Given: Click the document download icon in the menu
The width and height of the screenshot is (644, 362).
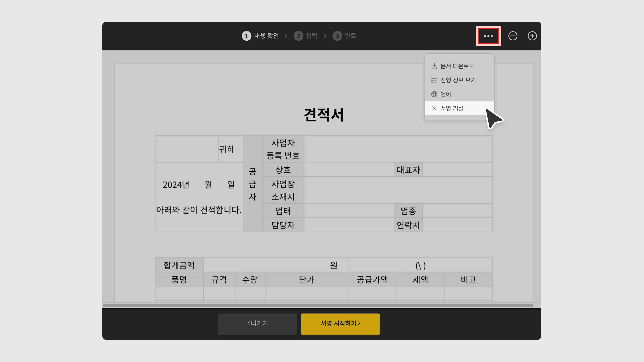Looking at the screenshot, I should [x=434, y=66].
